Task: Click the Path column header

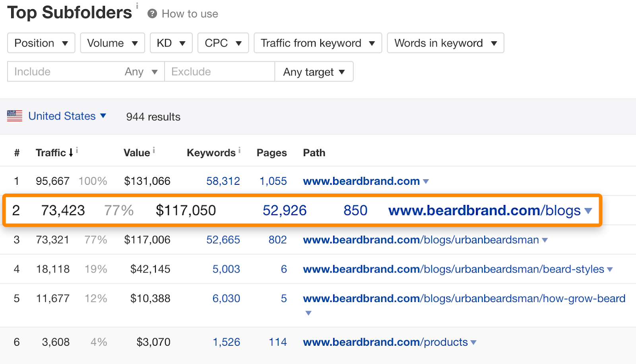Action: click(314, 153)
